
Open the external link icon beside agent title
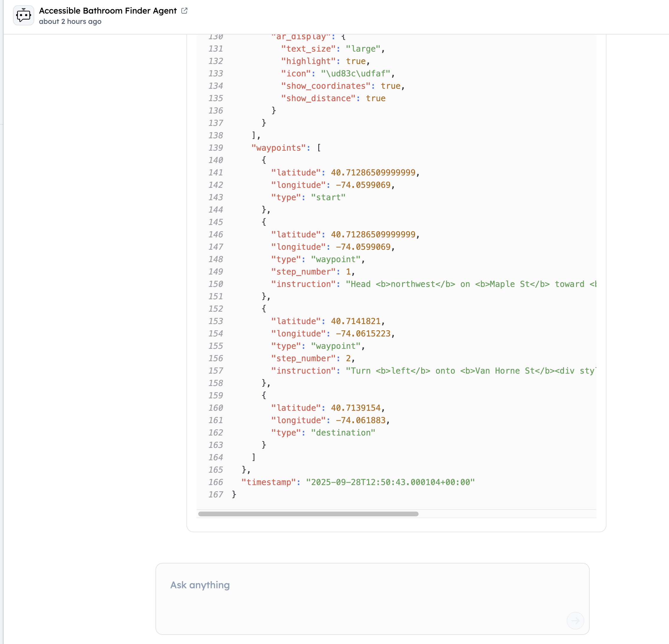184,11
